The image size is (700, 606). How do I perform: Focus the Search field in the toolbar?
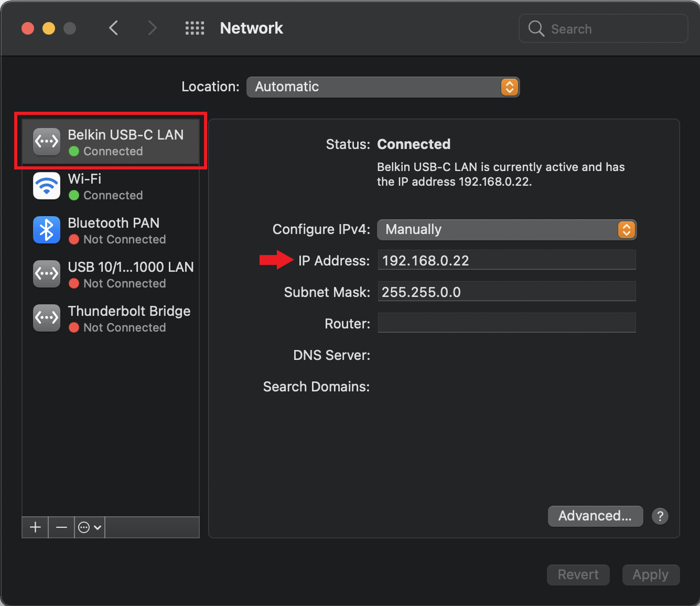[x=603, y=28]
